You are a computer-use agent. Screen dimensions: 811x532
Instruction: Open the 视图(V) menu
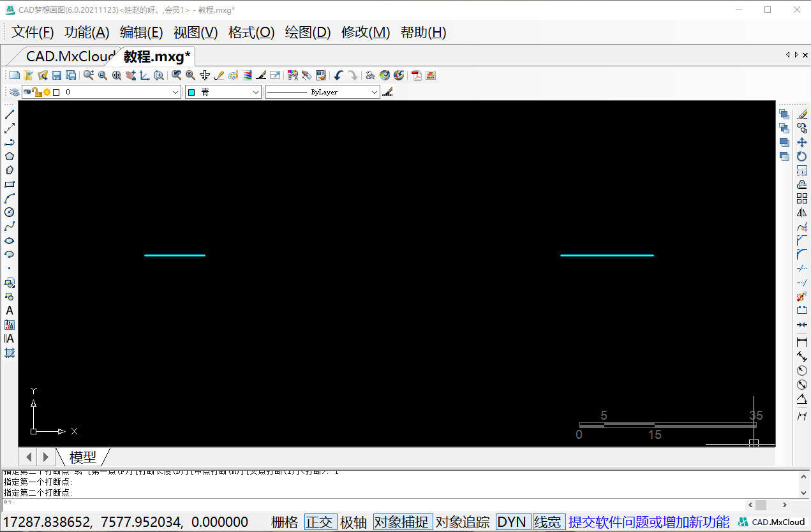pos(196,33)
